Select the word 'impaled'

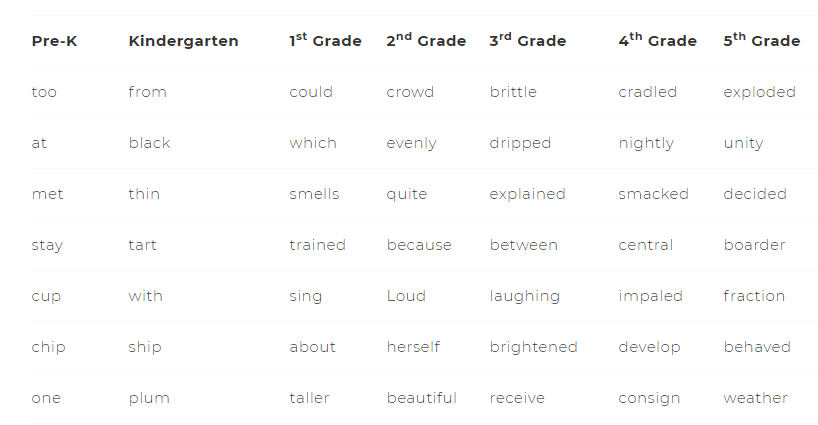coord(651,296)
